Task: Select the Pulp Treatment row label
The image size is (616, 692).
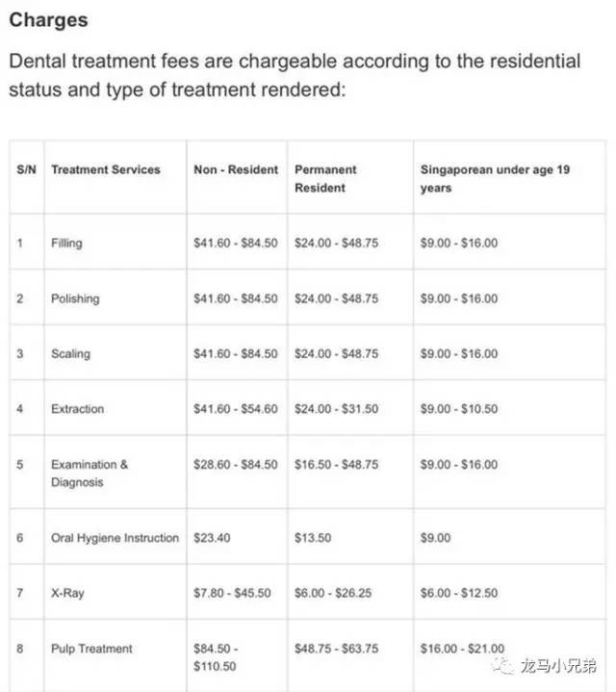Action: click(91, 649)
